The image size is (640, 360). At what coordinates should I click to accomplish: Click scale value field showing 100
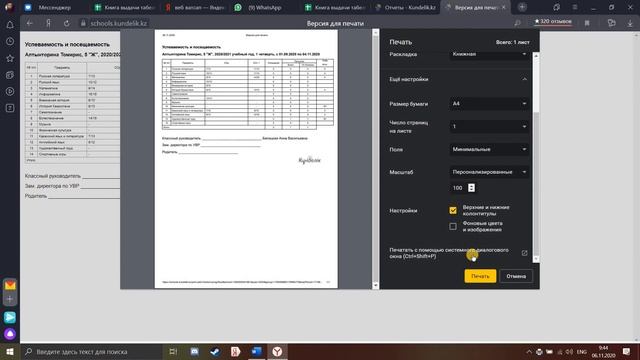click(x=458, y=188)
